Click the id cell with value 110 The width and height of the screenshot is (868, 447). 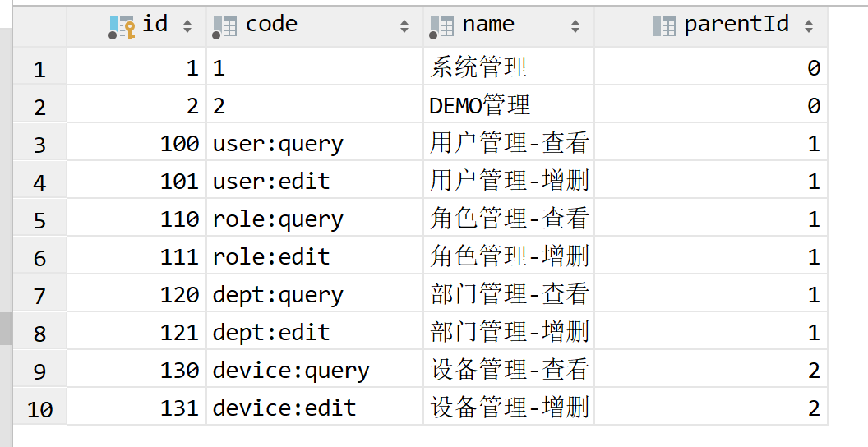tap(136, 219)
